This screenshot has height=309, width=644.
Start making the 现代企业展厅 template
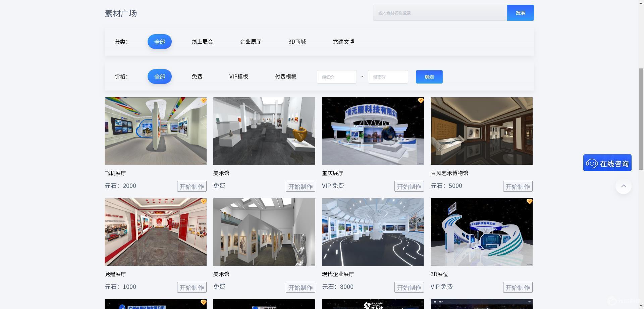[409, 287]
